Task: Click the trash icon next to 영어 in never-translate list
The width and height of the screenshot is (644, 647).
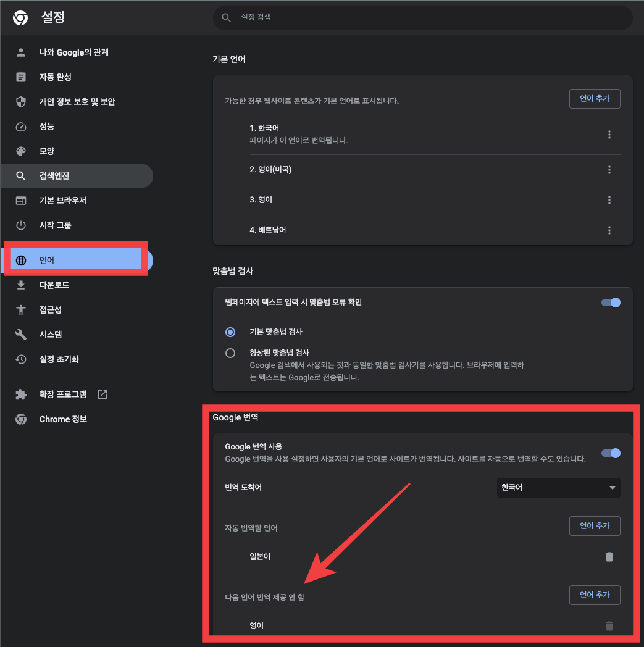Action: 609,626
